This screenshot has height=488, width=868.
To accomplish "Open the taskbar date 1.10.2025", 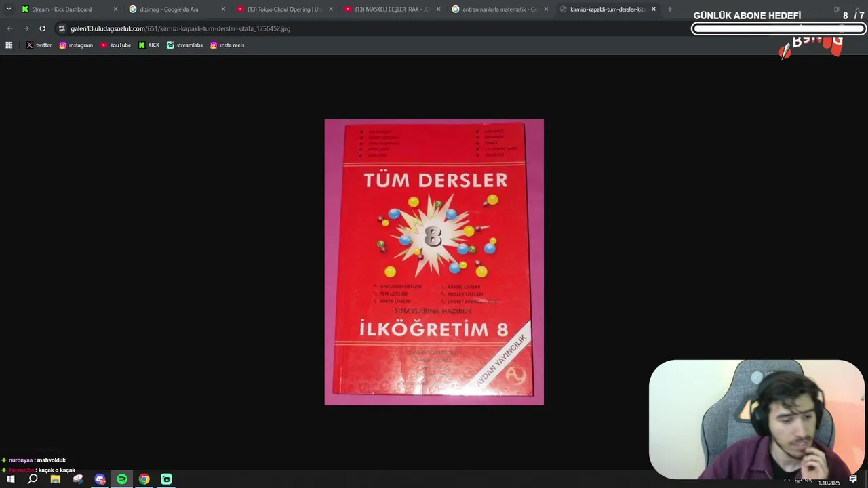I will (x=829, y=483).
